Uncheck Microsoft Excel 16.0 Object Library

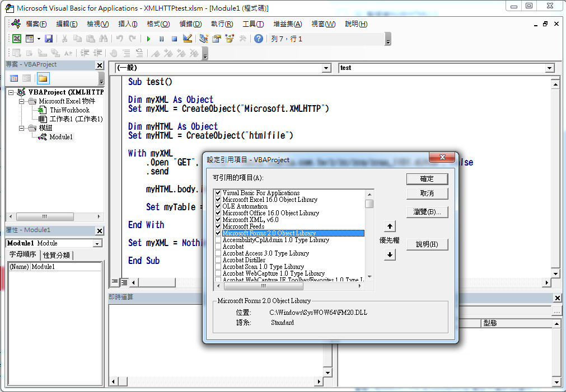tap(218, 200)
